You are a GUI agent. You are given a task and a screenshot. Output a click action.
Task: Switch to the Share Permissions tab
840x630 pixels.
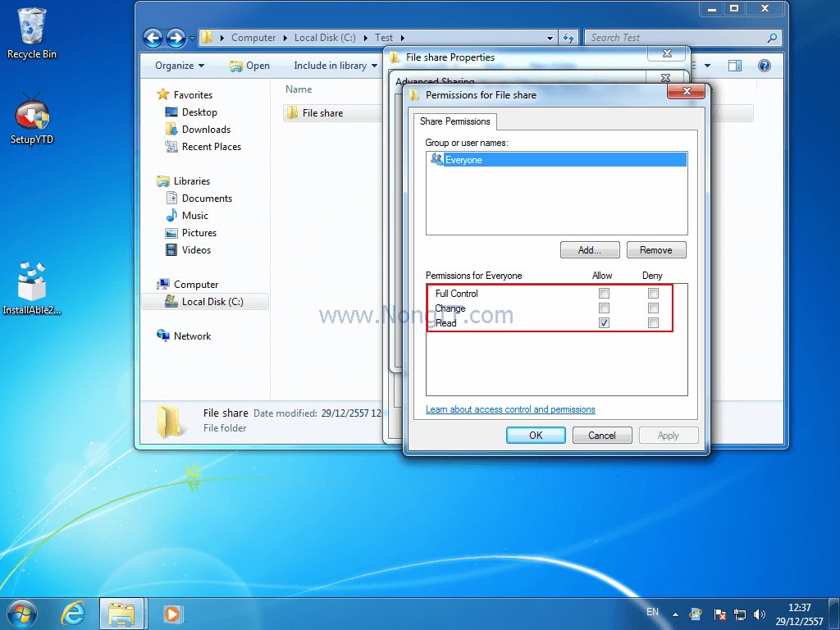pyautogui.click(x=455, y=121)
